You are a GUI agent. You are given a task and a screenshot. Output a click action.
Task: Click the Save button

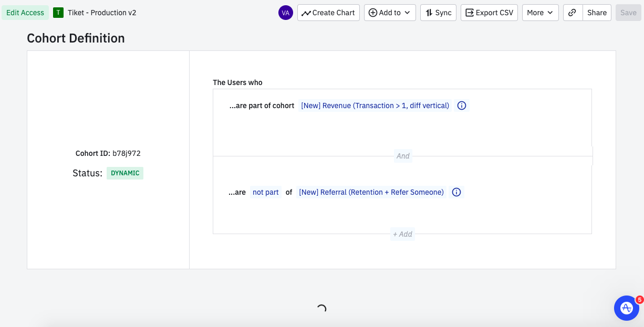pyautogui.click(x=628, y=13)
